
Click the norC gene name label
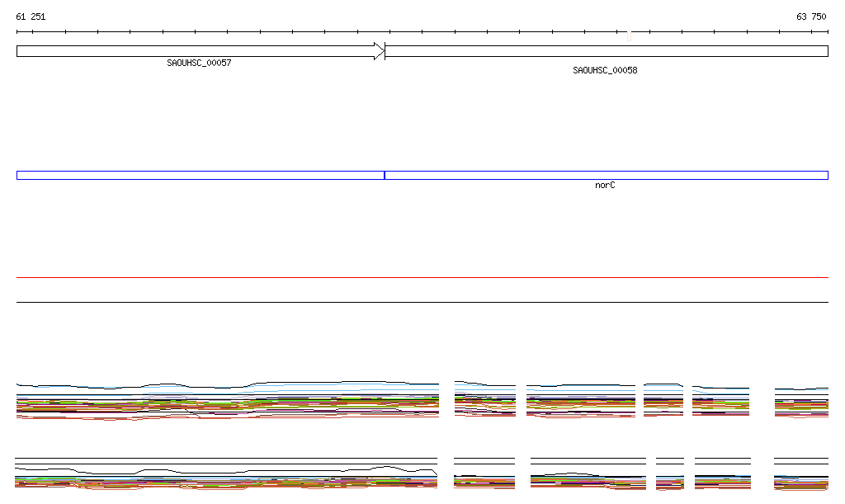605,186
